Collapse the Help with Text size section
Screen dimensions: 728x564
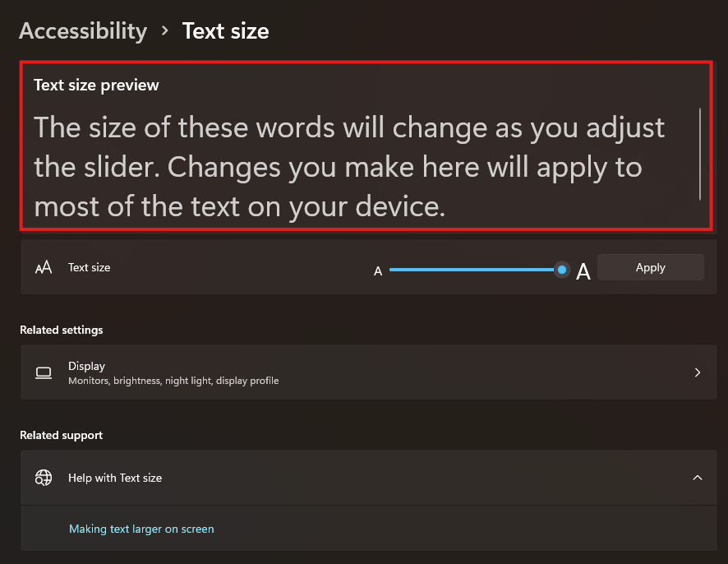tap(698, 478)
